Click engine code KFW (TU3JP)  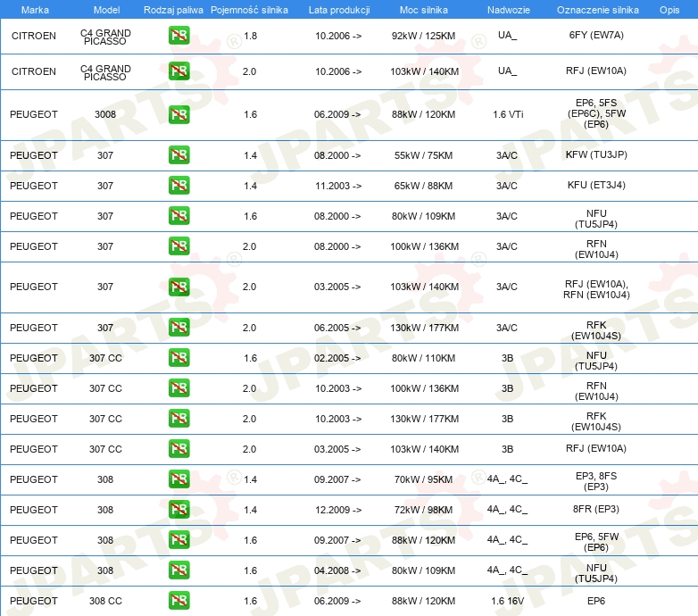click(596, 154)
